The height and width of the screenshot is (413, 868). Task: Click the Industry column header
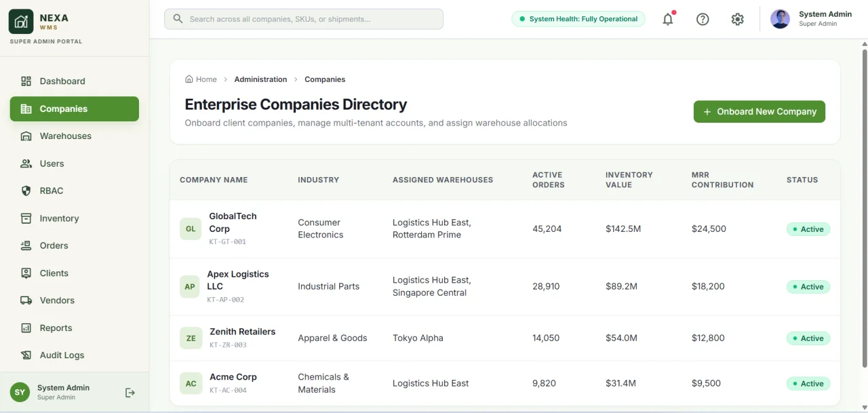click(x=319, y=180)
